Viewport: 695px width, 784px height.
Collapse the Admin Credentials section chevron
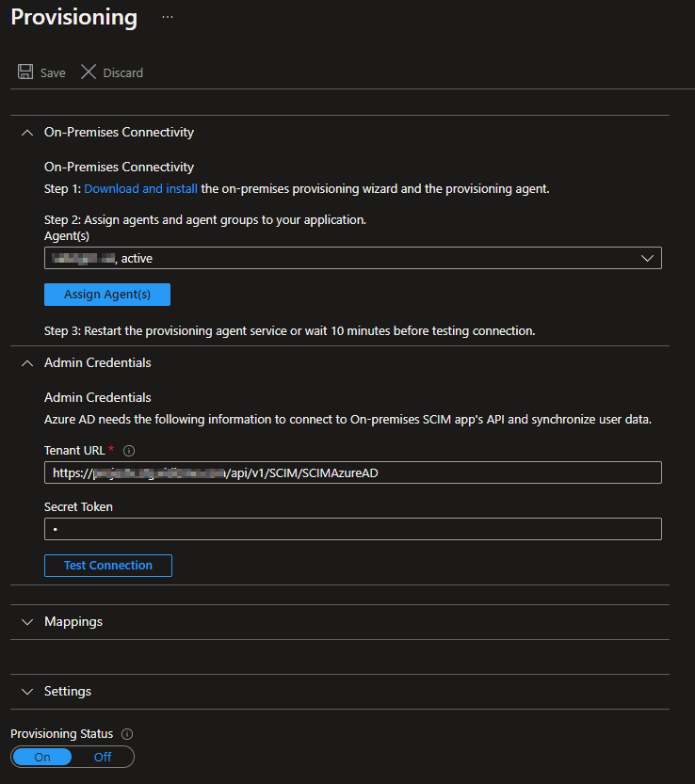click(x=26, y=362)
